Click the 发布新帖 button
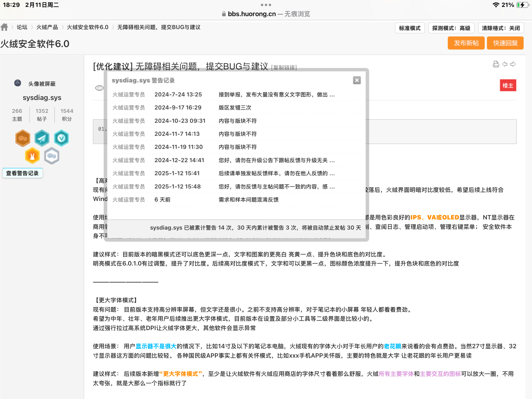Image resolution: width=532 pixels, height=399 pixels. click(466, 43)
